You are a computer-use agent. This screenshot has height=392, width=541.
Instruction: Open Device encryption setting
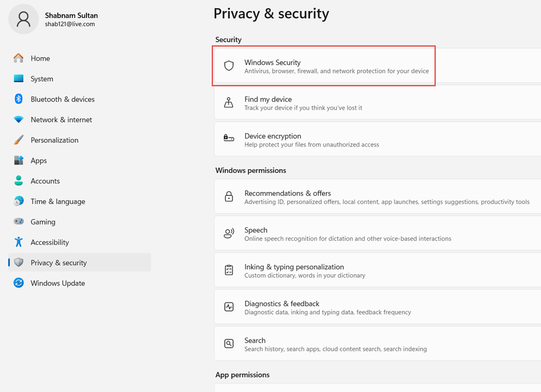378,139
